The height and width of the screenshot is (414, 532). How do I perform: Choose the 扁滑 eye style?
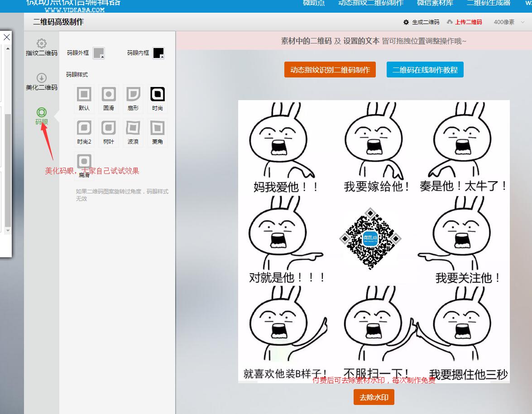click(x=84, y=165)
